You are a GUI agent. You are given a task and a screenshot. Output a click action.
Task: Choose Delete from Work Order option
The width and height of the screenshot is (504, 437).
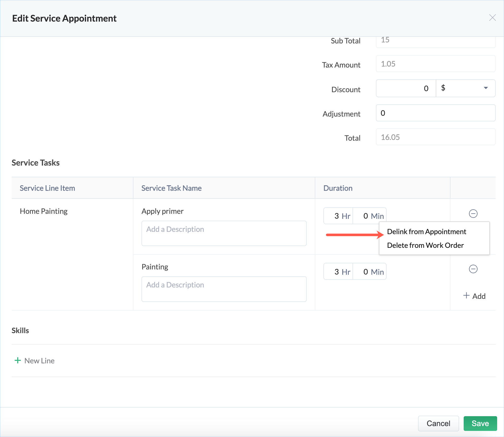[x=425, y=245]
